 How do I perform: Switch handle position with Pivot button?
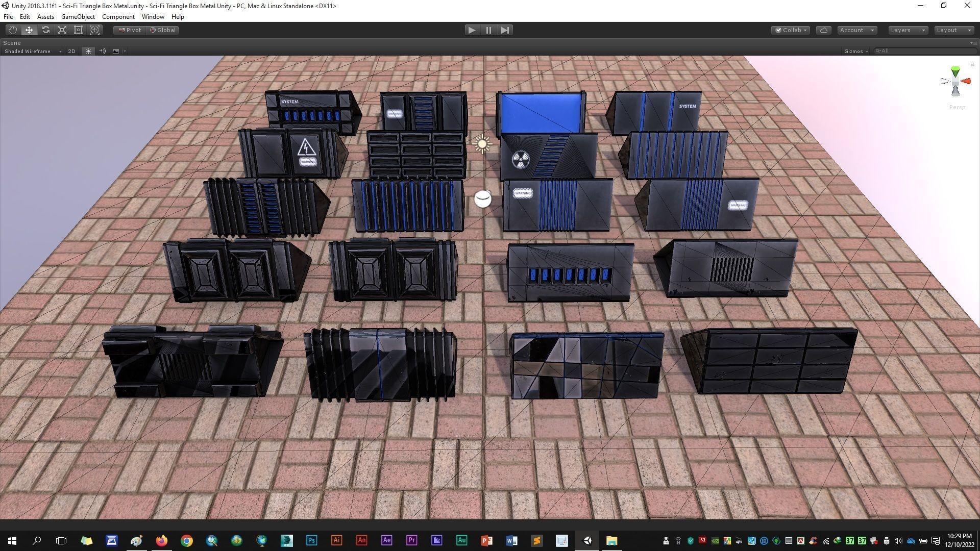point(130,30)
